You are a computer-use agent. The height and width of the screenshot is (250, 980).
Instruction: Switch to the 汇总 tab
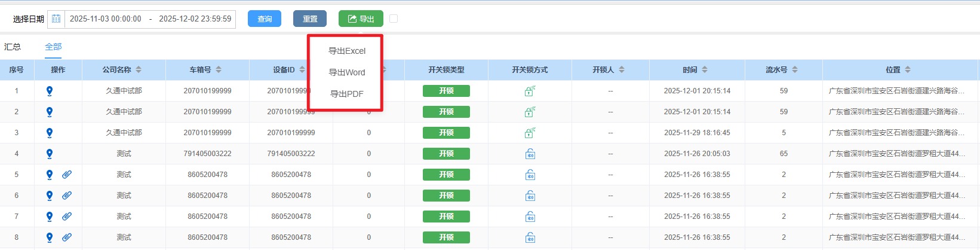[x=13, y=47]
